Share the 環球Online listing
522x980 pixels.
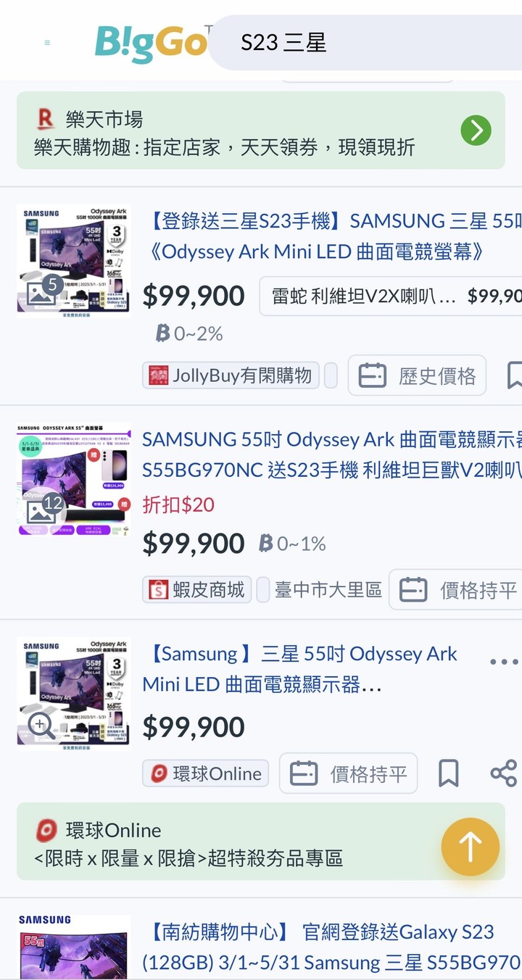[x=504, y=773]
